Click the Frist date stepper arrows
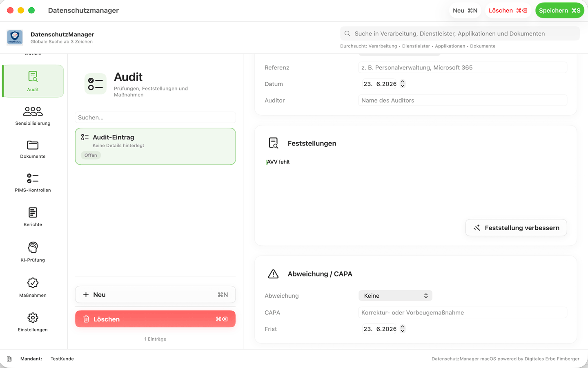 tap(403, 329)
